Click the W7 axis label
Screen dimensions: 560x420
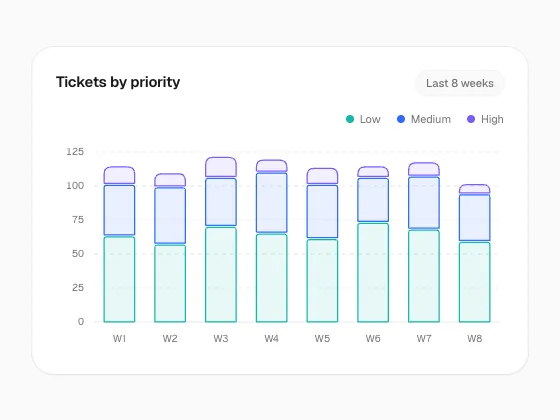coord(424,339)
